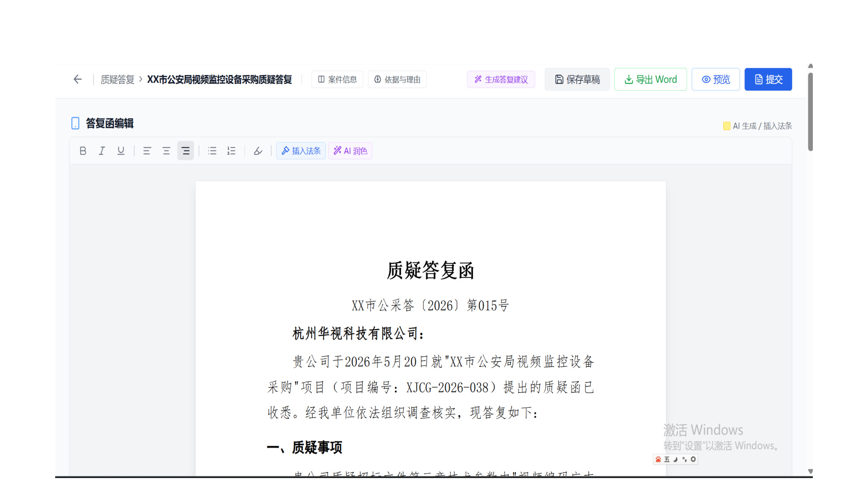
Task: Open 预览 preview
Action: click(x=716, y=80)
